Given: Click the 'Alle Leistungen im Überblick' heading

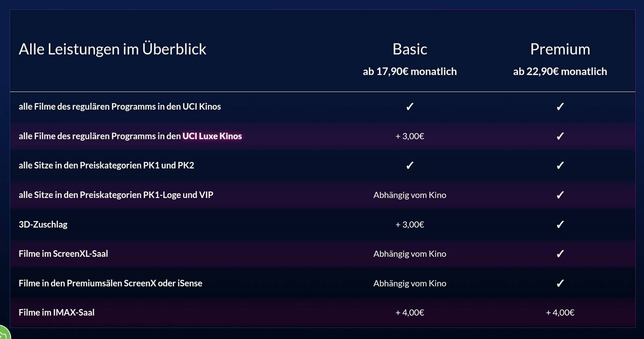Looking at the screenshot, I should point(112,49).
